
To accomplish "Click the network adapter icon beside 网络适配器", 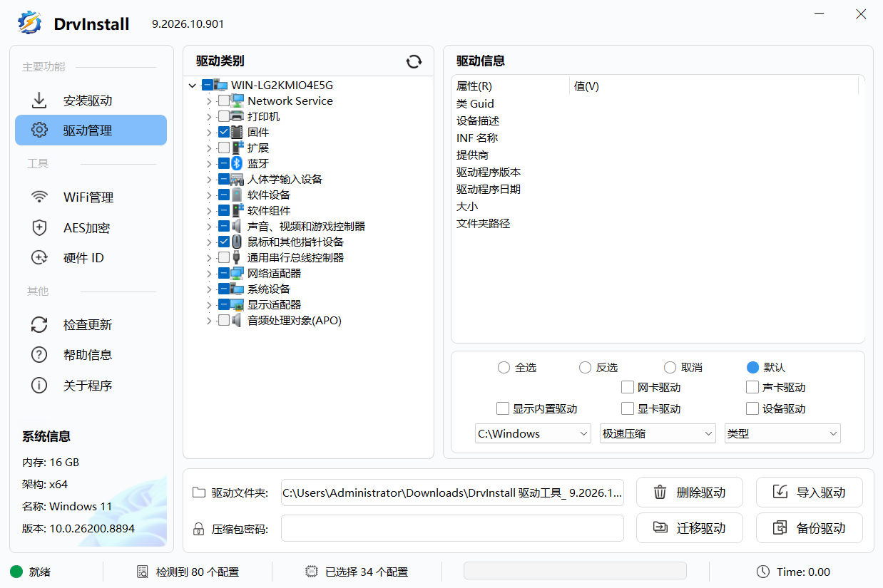I will (237, 273).
